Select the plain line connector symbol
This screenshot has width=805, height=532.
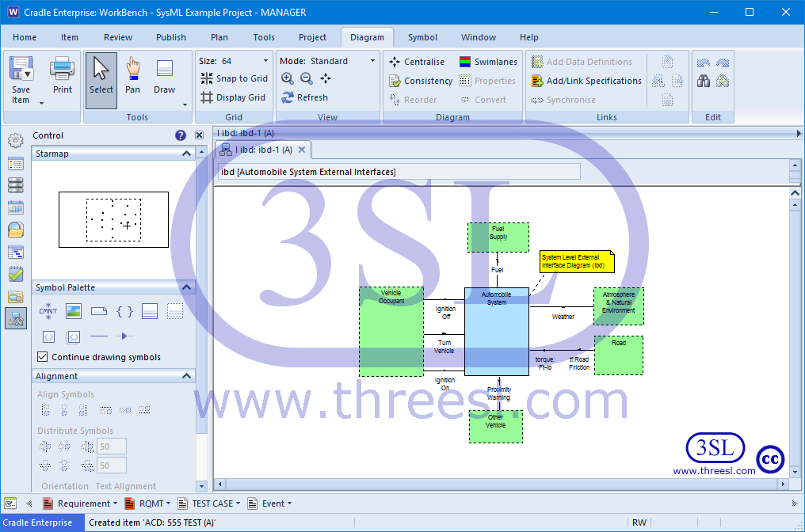(x=98, y=336)
